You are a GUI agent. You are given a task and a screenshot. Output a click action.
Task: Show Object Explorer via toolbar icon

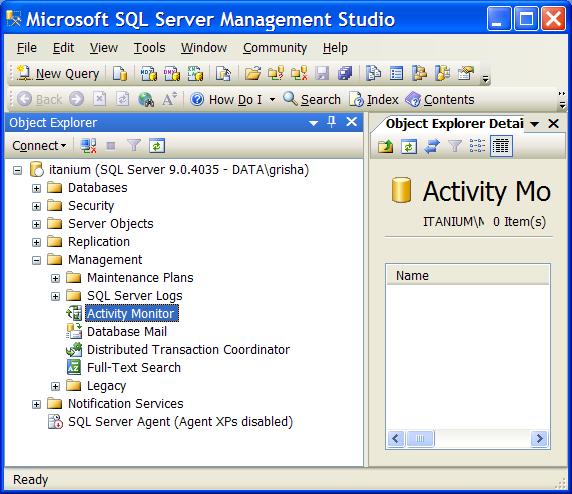(419, 73)
